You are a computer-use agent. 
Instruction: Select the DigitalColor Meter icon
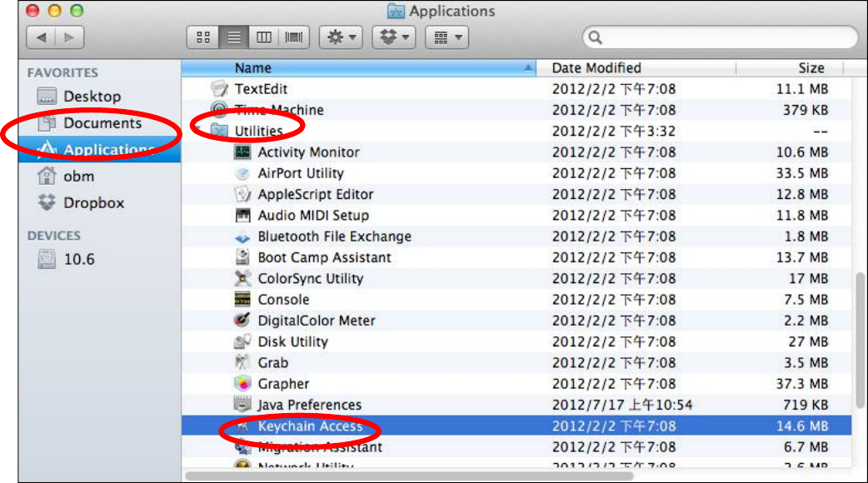coord(242,321)
